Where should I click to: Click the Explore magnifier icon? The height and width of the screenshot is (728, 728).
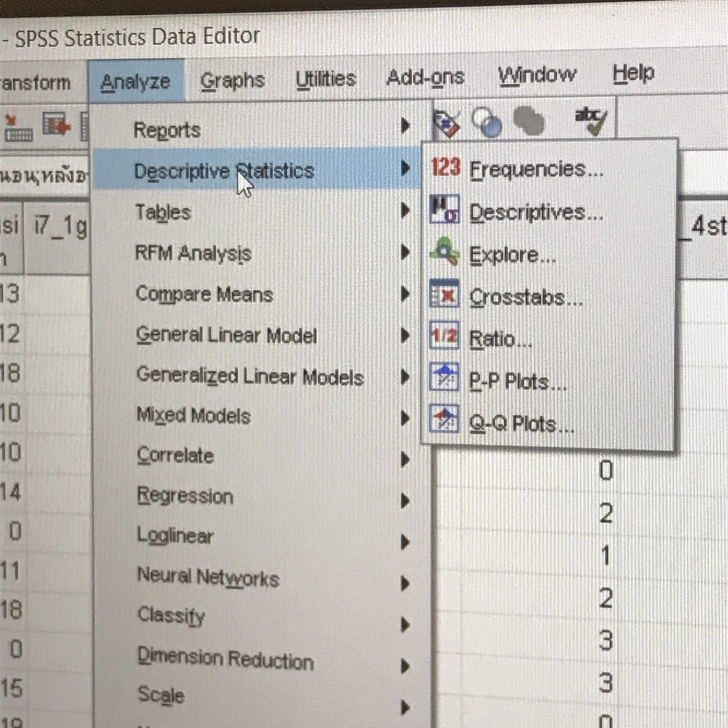coord(445,252)
